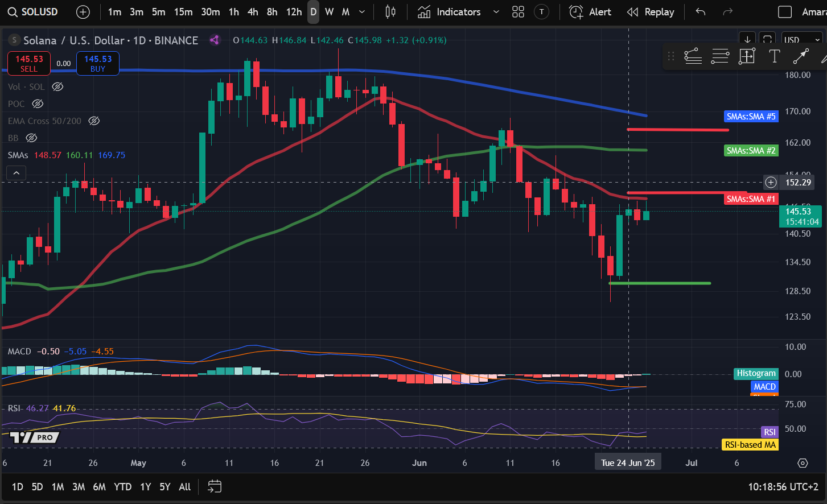Viewport: 827px width, 504px height.
Task: Click the SMAs legend row
Action: (67, 155)
